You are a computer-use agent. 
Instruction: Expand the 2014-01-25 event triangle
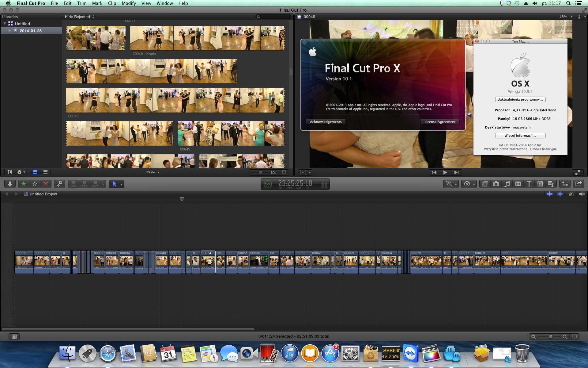point(10,31)
